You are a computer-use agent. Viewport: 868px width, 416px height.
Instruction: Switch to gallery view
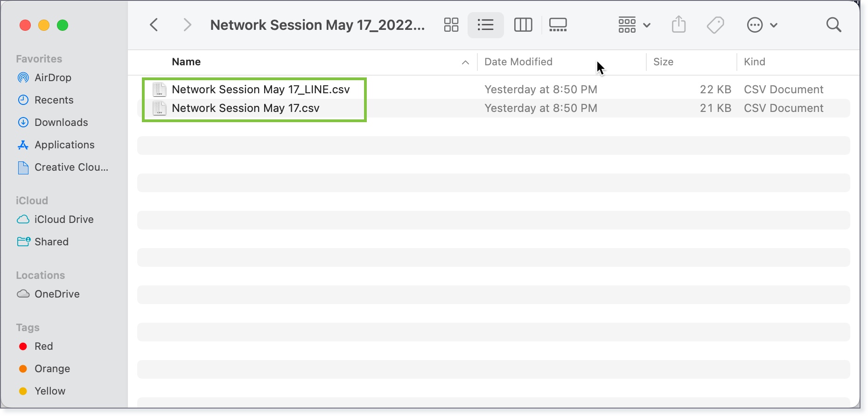click(x=558, y=25)
